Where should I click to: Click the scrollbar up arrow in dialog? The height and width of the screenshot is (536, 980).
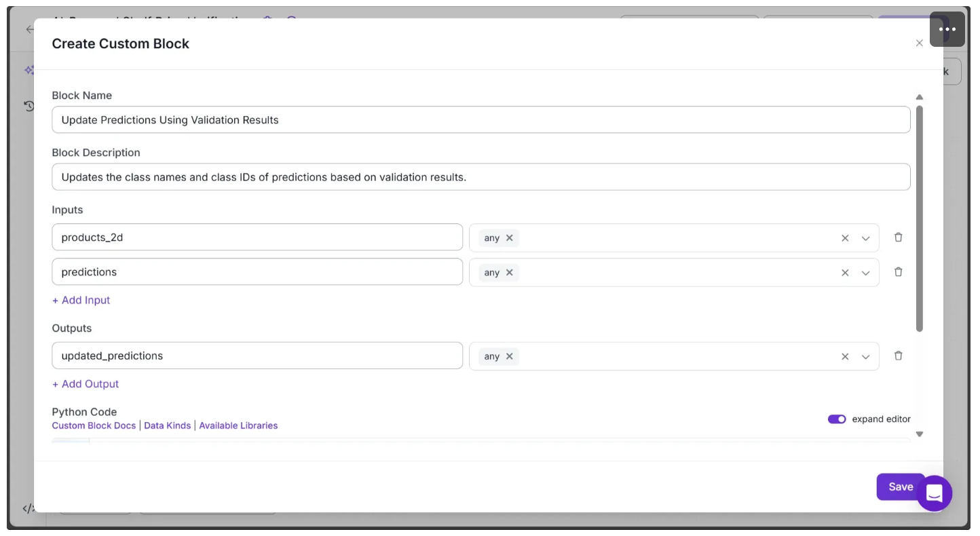coord(920,97)
